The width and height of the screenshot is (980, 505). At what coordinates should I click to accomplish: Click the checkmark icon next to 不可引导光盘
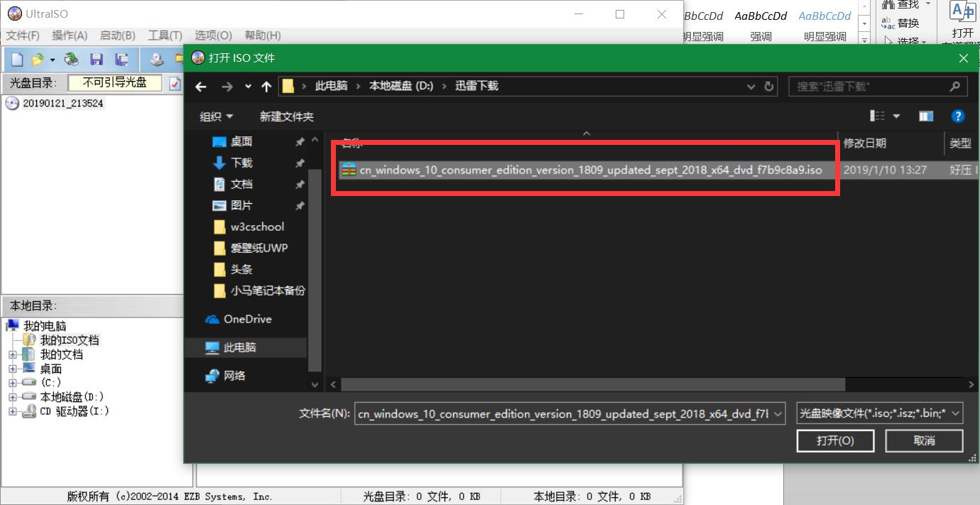click(175, 84)
